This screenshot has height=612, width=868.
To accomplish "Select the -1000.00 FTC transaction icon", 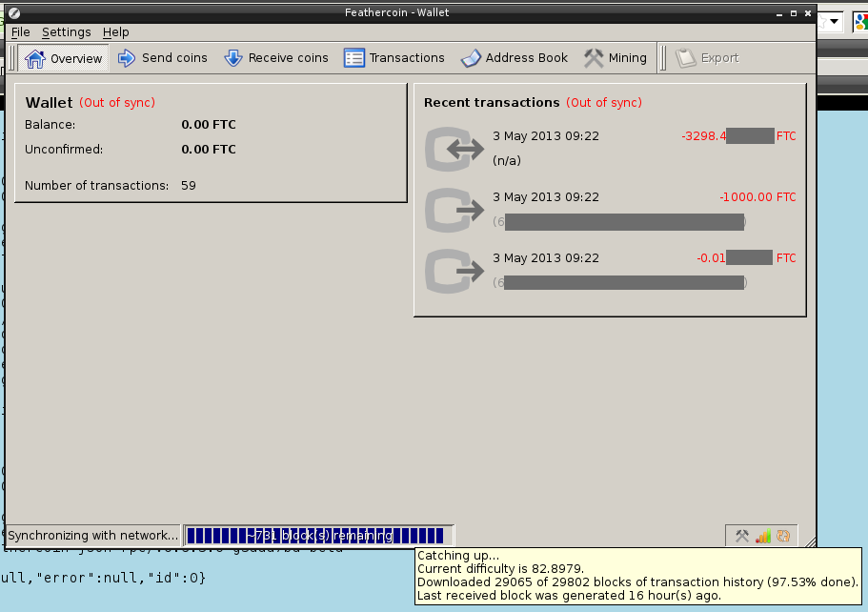I will [x=454, y=210].
